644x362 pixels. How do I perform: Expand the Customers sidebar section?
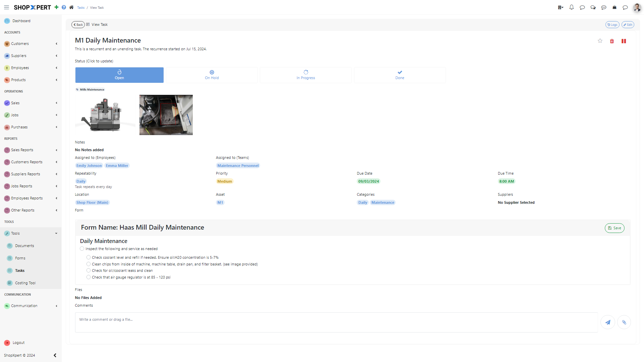[56, 44]
